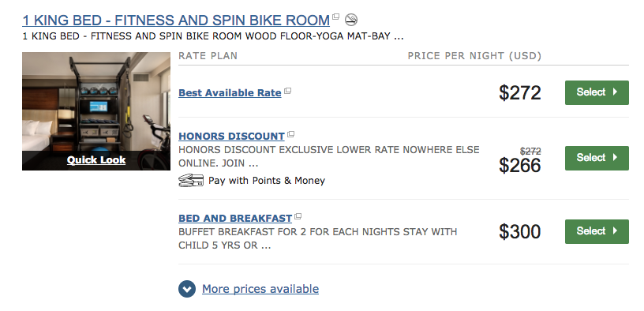Open the Best Available Rate details link
This screenshot has width=644, height=311.
230,93
